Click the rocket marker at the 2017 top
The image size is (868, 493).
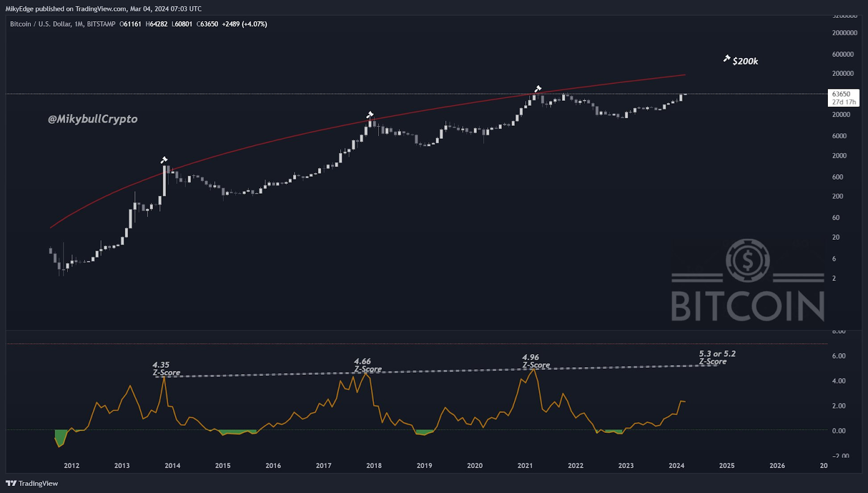(370, 114)
